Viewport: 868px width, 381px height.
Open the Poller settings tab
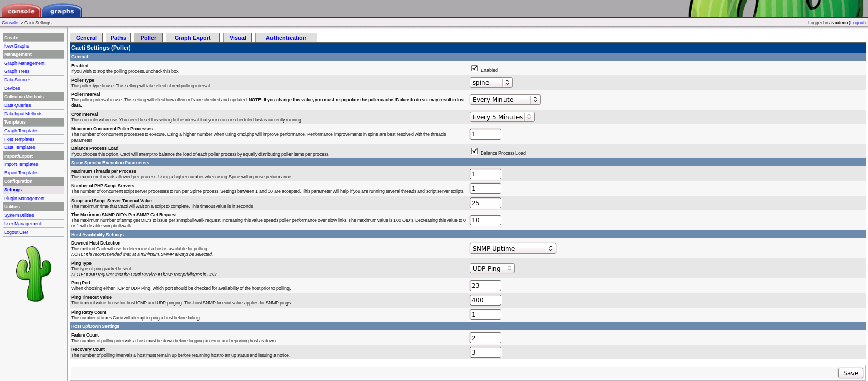click(x=148, y=38)
